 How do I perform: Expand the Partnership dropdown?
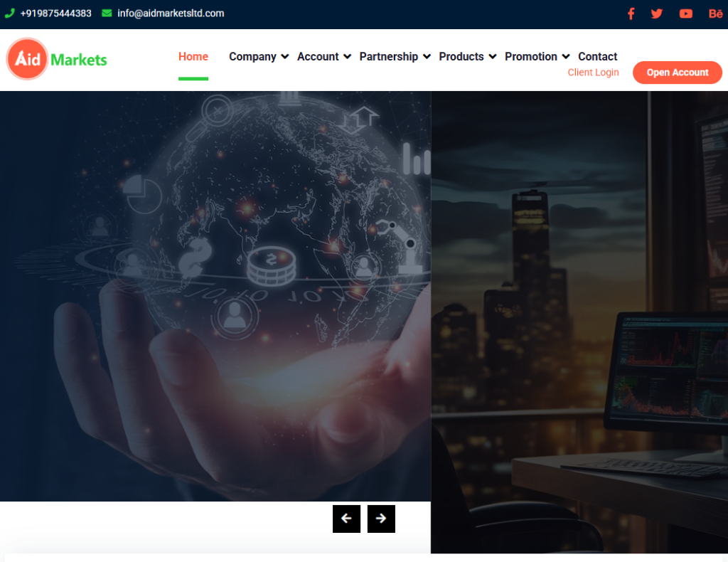click(x=395, y=57)
